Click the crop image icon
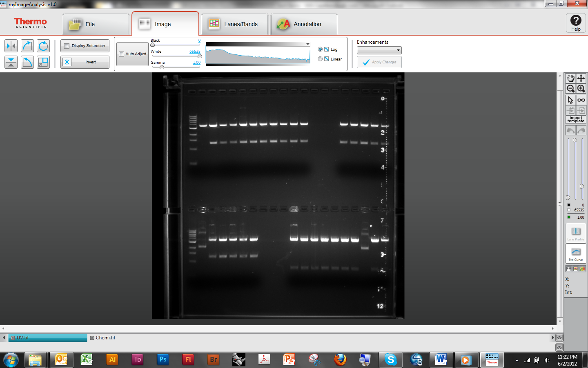Screen dimensions: 588x368 [43, 62]
